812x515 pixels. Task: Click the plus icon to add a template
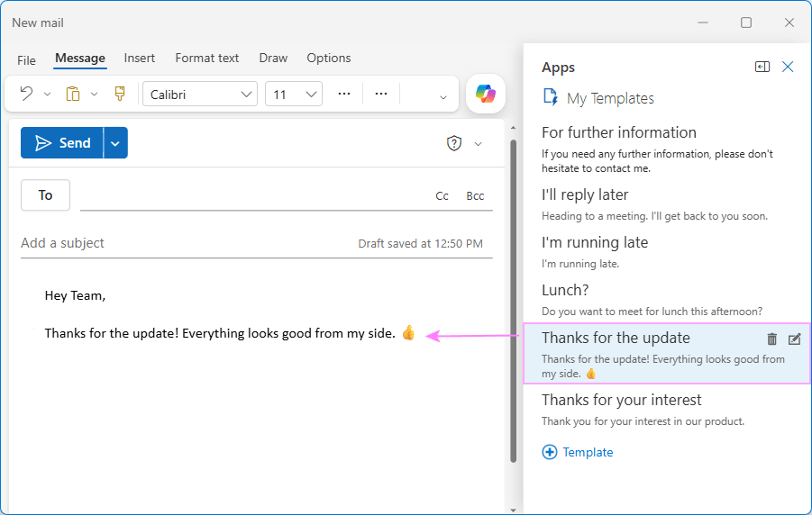(550, 452)
